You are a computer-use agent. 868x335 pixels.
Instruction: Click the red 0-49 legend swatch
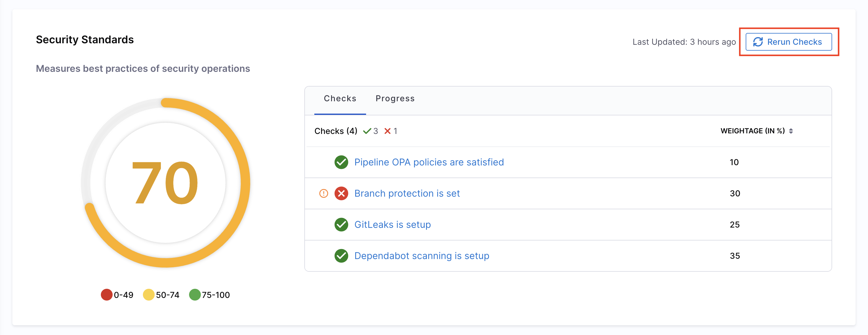106,294
